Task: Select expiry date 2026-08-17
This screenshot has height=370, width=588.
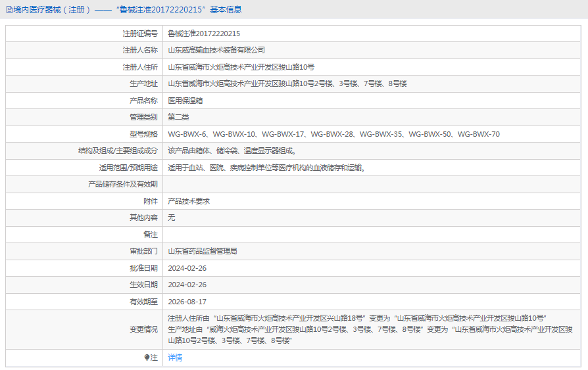Action: click(x=187, y=302)
